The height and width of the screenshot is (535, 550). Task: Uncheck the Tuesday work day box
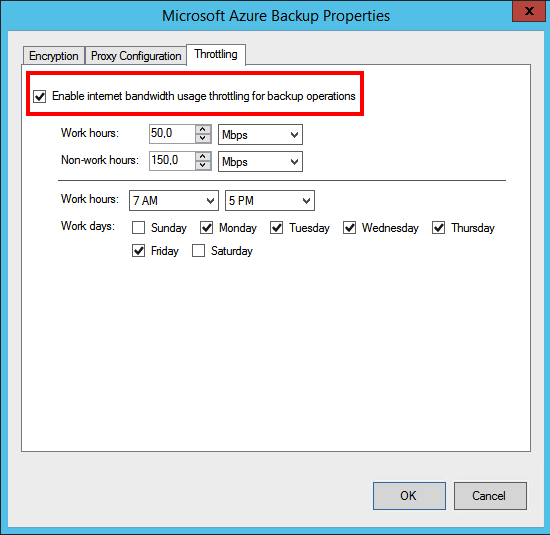pos(277,228)
